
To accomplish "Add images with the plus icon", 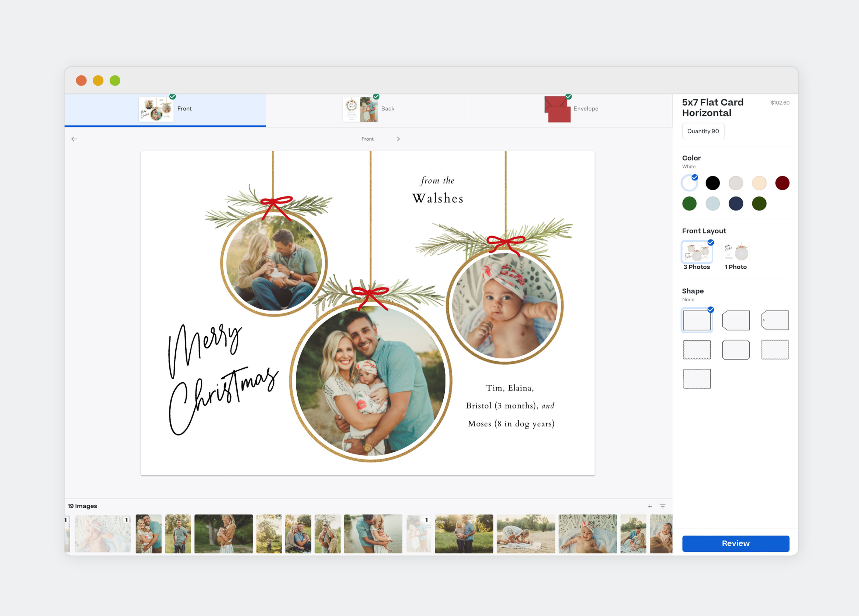I will coord(649,506).
